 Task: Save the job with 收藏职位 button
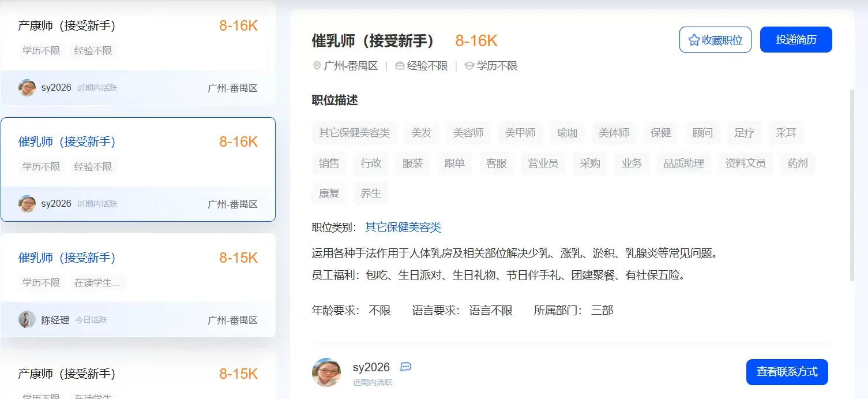(x=715, y=39)
